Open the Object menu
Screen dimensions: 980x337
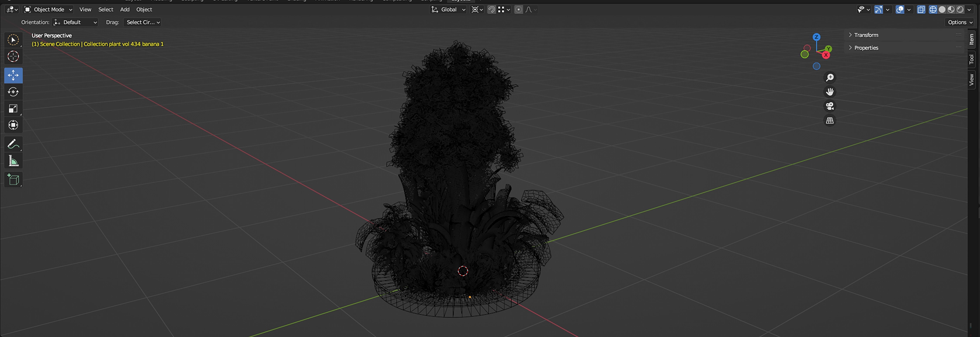(144, 9)
